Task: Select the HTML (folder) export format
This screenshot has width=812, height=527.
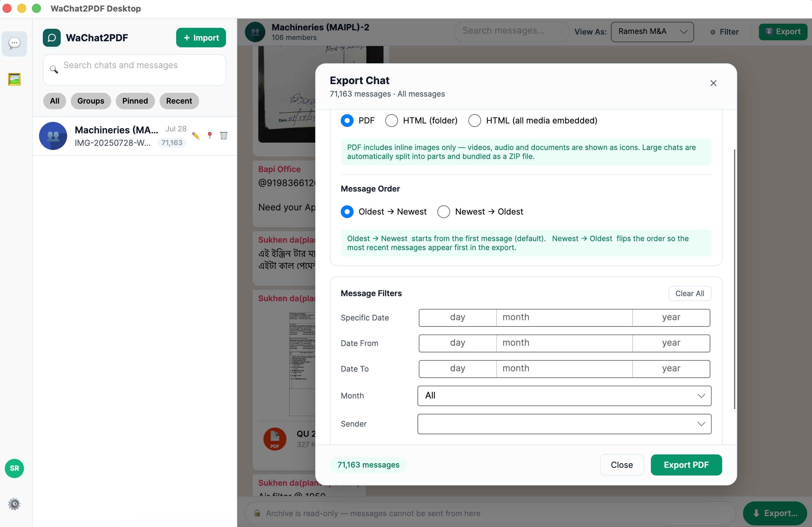Action: pos(391,121)
